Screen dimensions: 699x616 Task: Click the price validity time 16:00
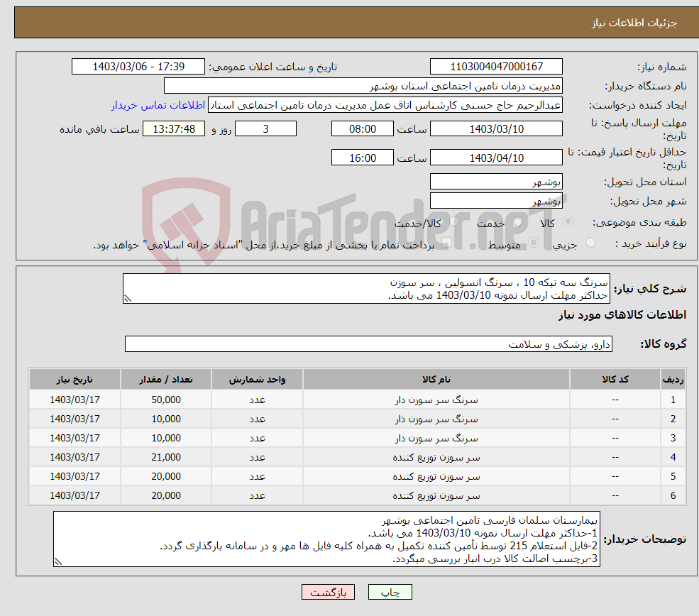pyautogui.click(x=363, y=158)
